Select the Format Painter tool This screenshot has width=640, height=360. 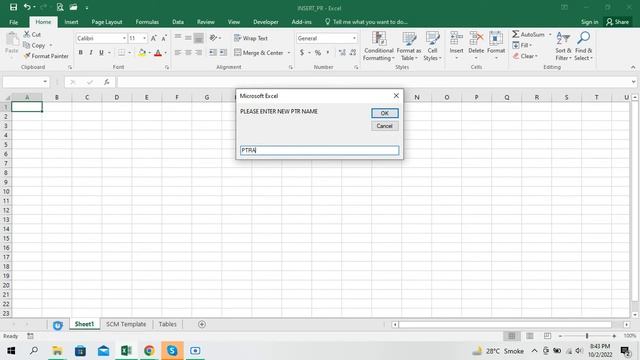pyautogui.click(x=46, y=56)
